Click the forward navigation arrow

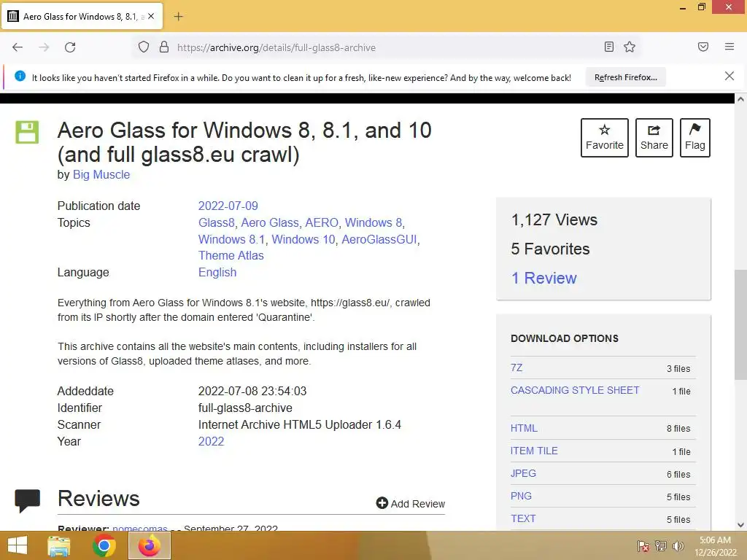[44, 47]
